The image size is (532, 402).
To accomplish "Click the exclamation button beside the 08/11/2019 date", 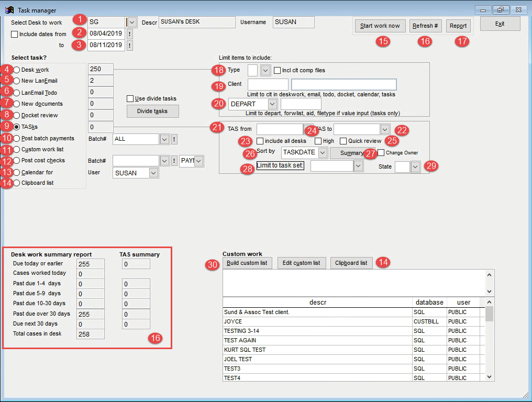I will coord(130,46).
